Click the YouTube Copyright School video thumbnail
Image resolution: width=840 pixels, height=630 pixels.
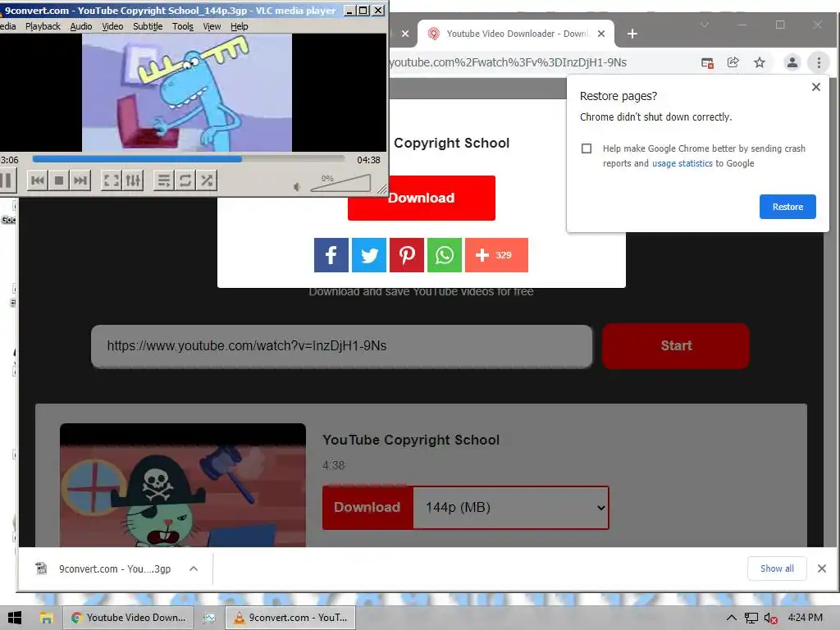coord(183,485)
